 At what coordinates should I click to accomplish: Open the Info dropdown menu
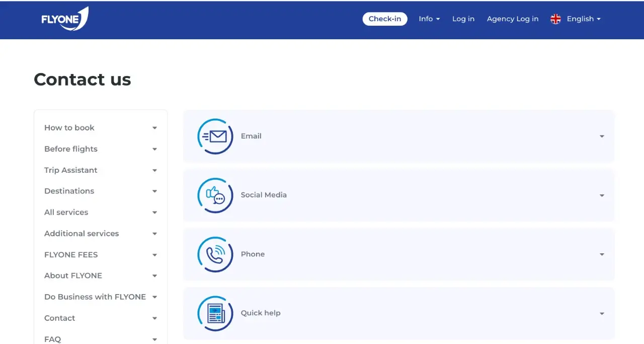pyautogui.click(x=429, y=19)
